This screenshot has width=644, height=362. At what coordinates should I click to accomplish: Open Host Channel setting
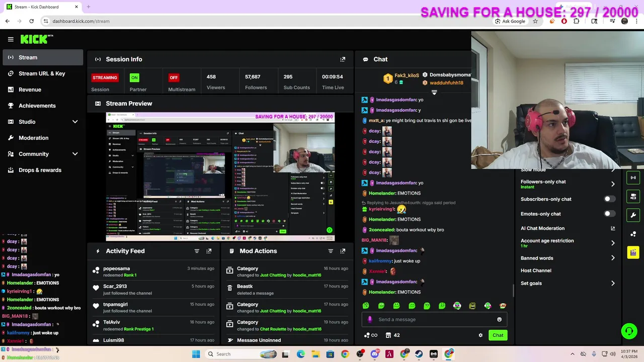(x=536, y=270)
